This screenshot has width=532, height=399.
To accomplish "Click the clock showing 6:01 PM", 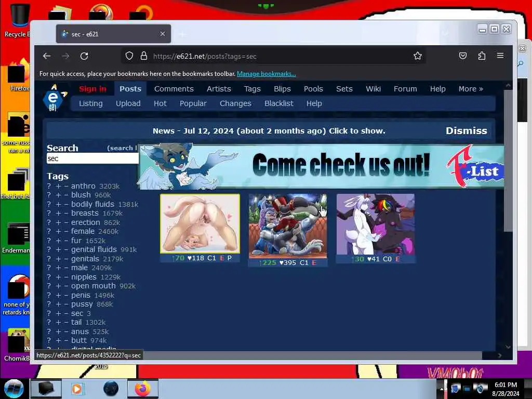I will click(506, 385).
